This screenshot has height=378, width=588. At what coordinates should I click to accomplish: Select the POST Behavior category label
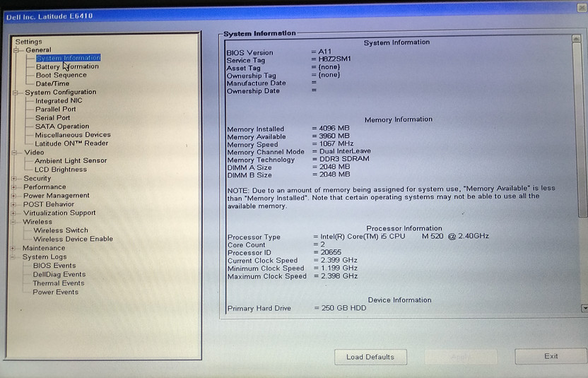(x=48, y=204)
